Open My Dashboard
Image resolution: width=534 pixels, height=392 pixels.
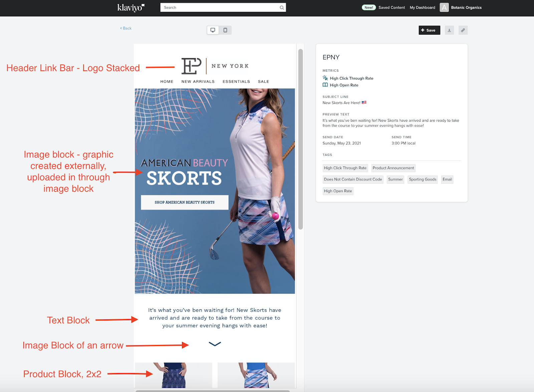422,7
